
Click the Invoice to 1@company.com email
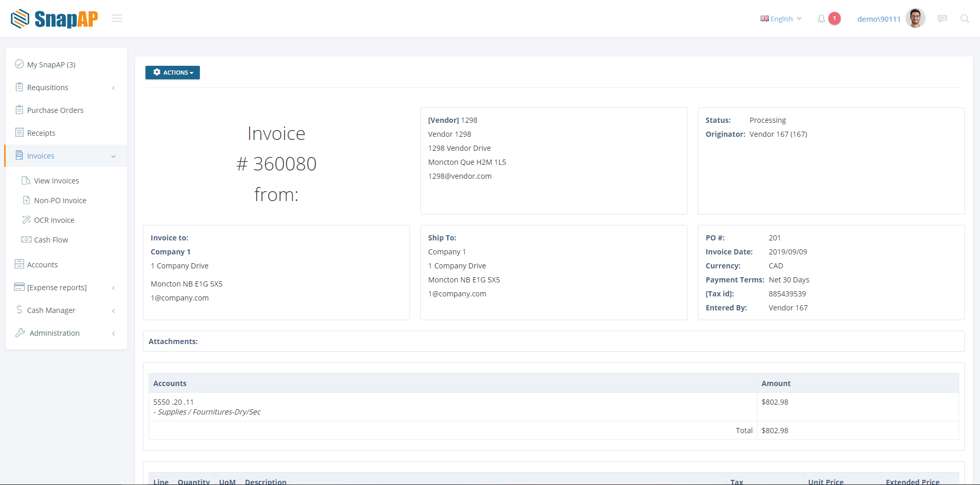(x=180, y=298)
